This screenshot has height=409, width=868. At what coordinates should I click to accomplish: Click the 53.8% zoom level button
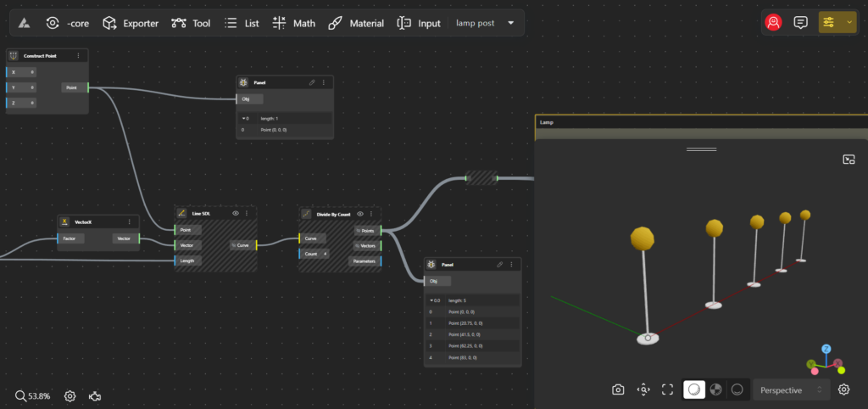[x=33, y=396]
